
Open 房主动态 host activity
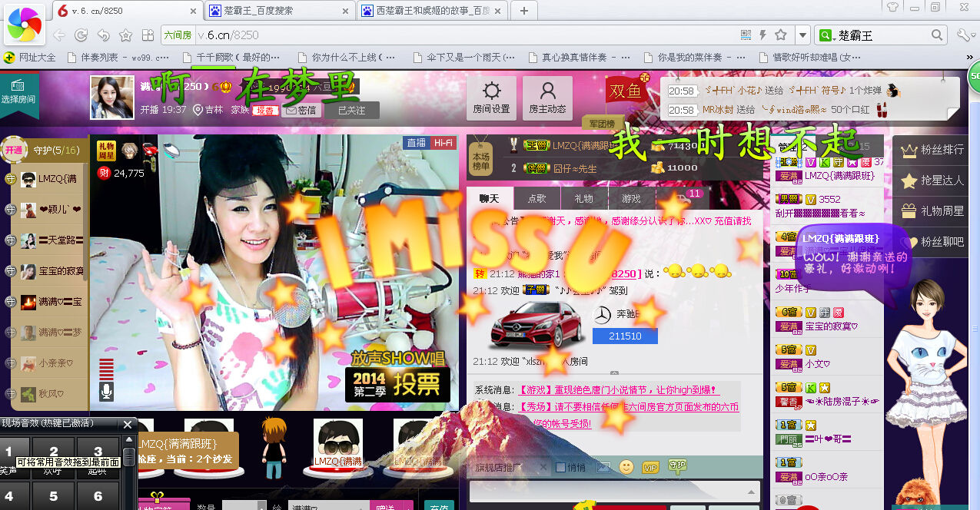[x=548, y=98]
